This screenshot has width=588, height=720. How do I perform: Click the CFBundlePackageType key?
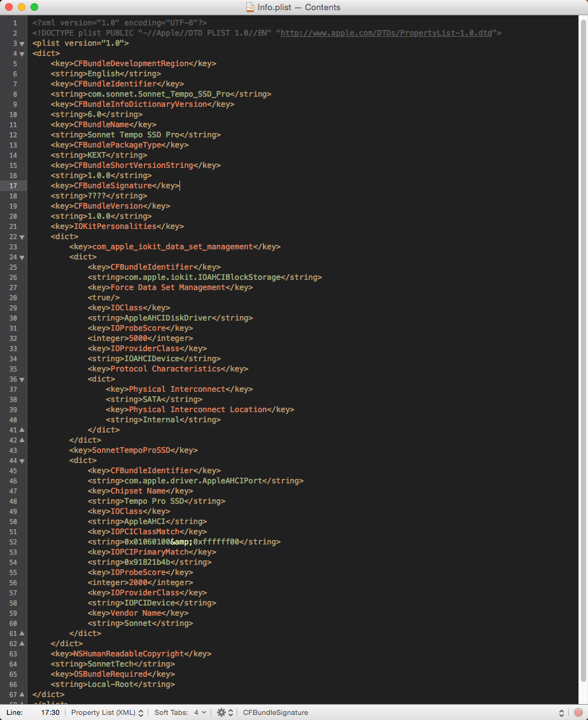(x=117, y=144)
